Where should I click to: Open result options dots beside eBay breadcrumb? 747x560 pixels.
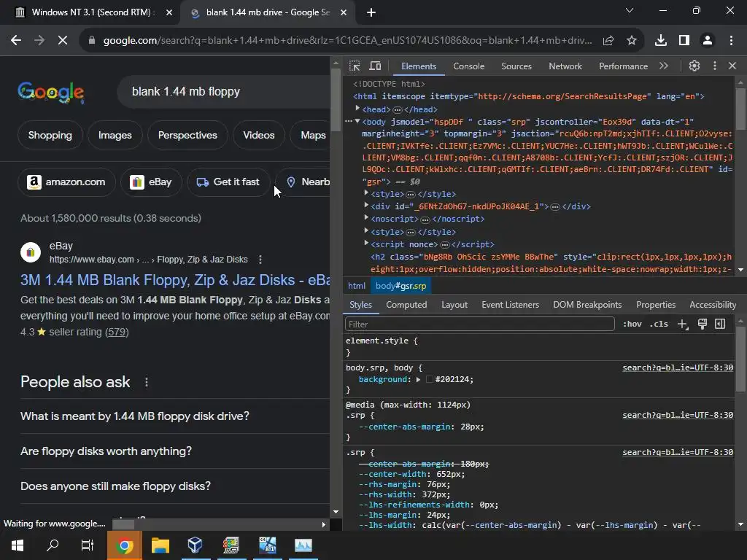260,260
